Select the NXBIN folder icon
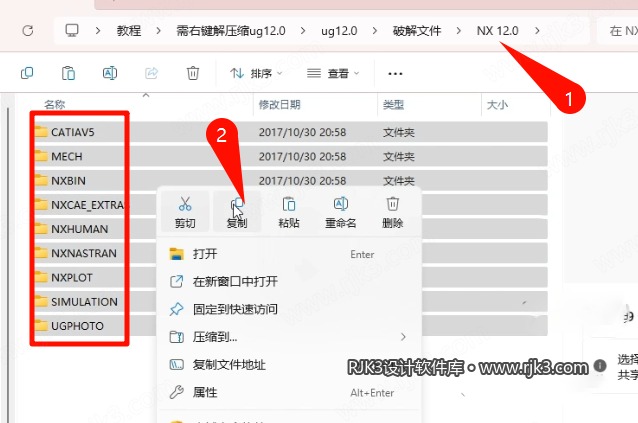Image resolution: width=638 pixels, height=423 pixels. 41,180
